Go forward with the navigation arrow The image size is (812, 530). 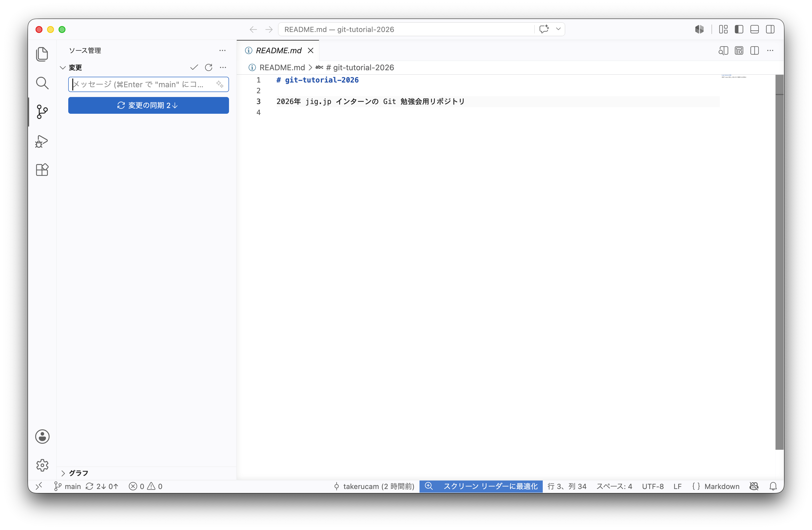[x=269, y=29]
